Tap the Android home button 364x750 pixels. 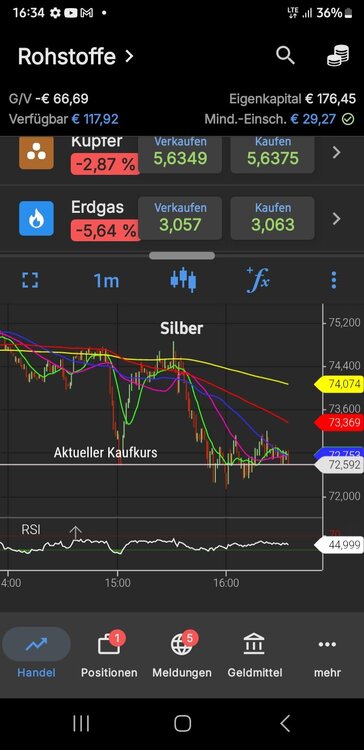point(182,724)
